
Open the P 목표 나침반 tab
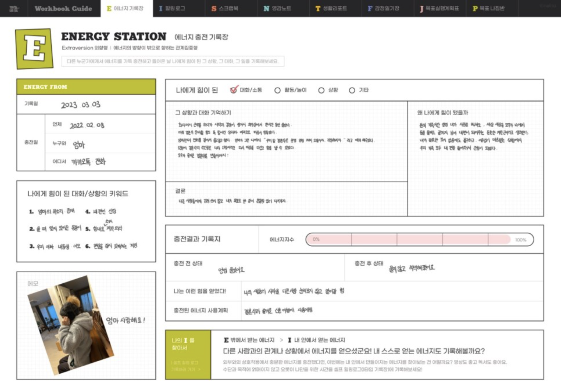492,9
